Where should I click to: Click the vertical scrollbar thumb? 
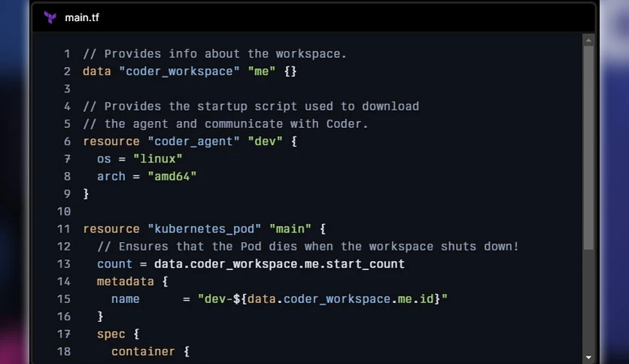tap(588, 148)
